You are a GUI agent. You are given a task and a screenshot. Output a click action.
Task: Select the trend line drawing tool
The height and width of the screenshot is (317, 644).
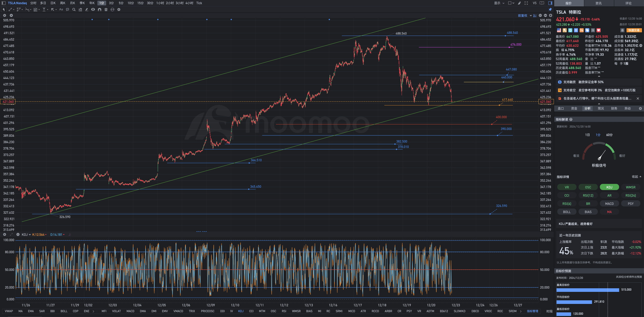(x=11, y=9)
